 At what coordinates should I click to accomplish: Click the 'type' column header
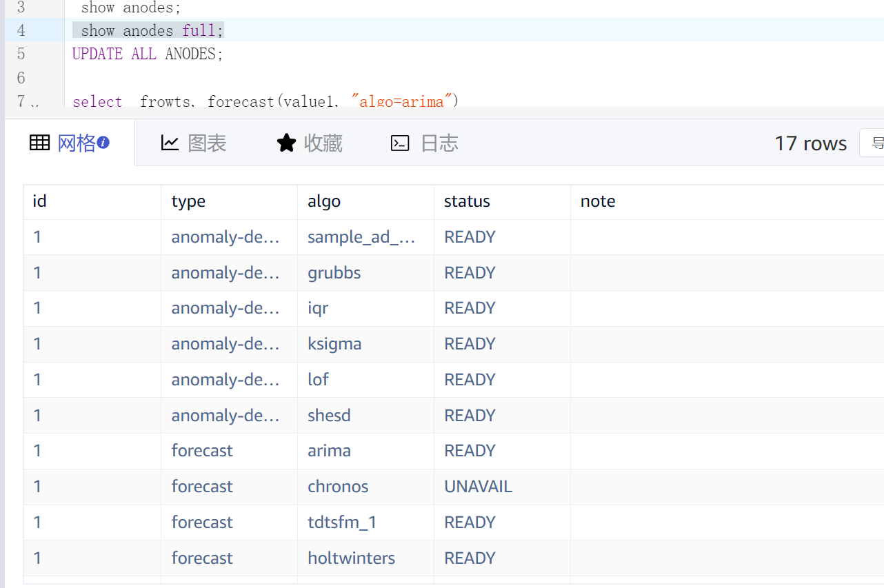(188, 201)
